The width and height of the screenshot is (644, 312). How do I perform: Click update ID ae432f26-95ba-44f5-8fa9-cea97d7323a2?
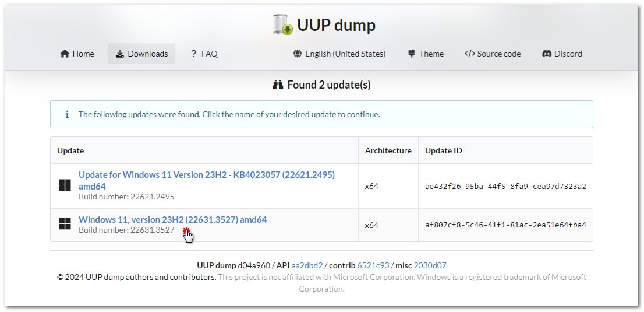coord(505,187)
